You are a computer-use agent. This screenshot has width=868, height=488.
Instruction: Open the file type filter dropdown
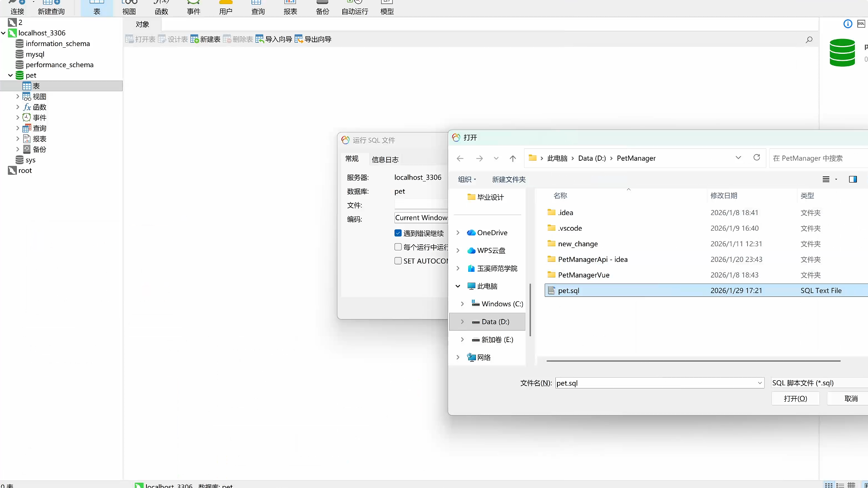click(819, 383)
